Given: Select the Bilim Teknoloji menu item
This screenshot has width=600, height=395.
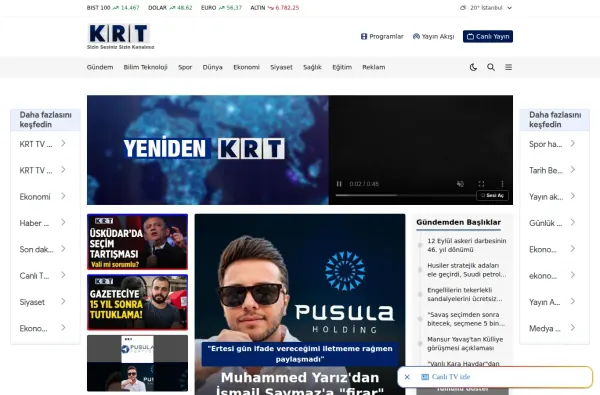Looking at the screenshot, I should coord(145,67).
